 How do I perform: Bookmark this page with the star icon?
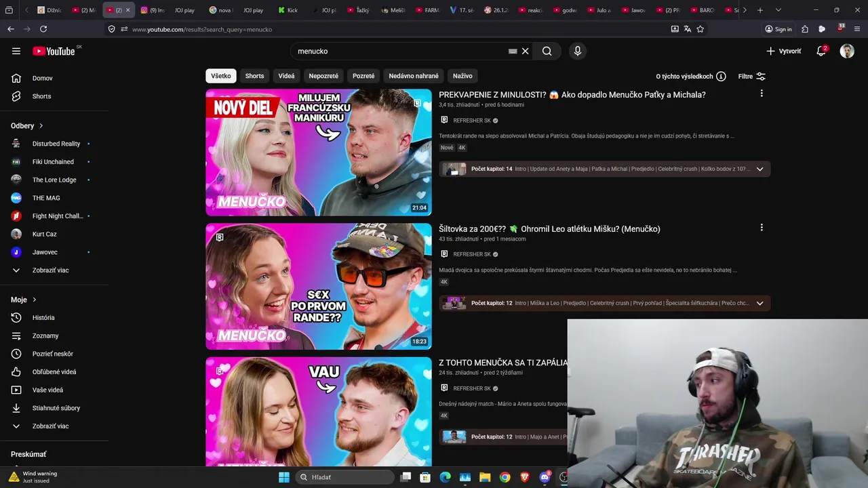point(701,29)
